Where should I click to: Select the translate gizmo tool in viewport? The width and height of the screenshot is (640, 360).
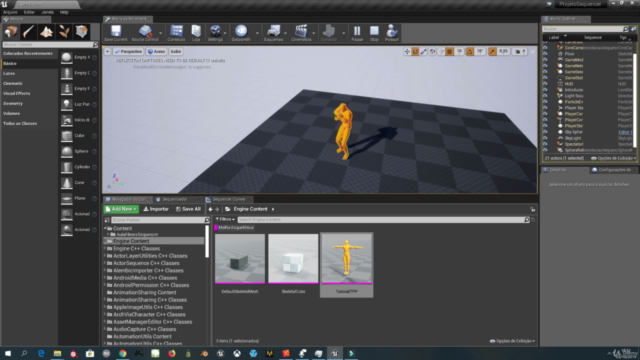coord(407,51)
